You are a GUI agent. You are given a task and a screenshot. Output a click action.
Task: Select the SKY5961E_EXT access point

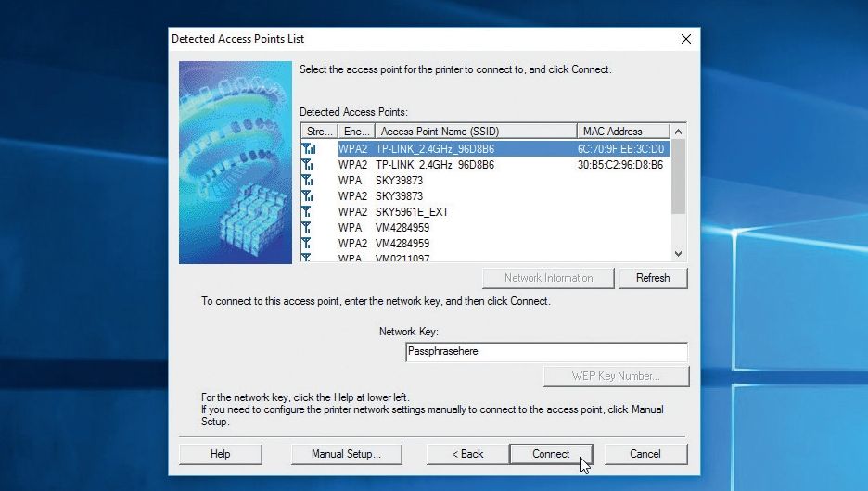pos(486,212)
